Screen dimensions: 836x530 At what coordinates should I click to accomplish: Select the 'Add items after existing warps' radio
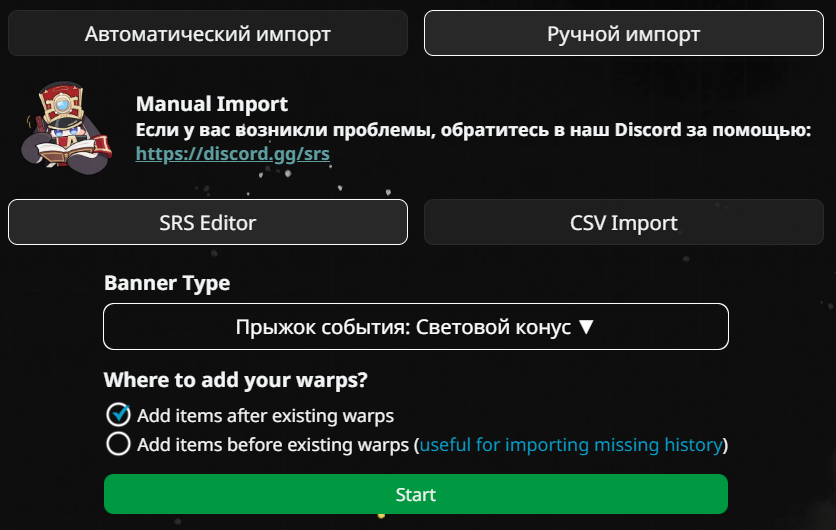118,415
